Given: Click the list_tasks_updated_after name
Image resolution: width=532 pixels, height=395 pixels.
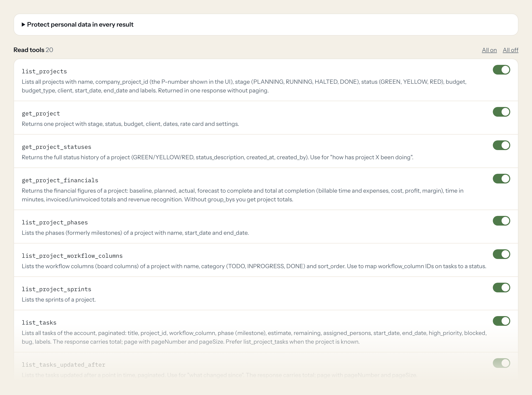Looking at the screenshot, I should click(x=64, y=365).
